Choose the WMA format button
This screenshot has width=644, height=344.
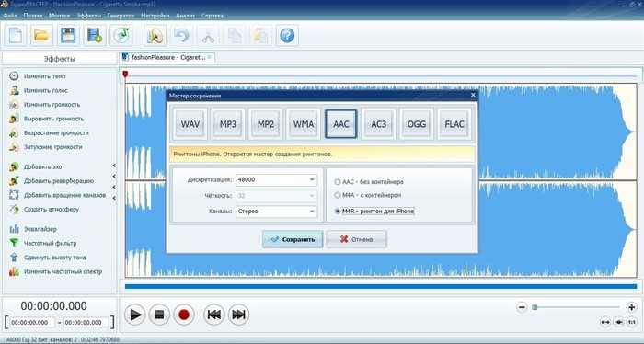click(x=304, y=124)
